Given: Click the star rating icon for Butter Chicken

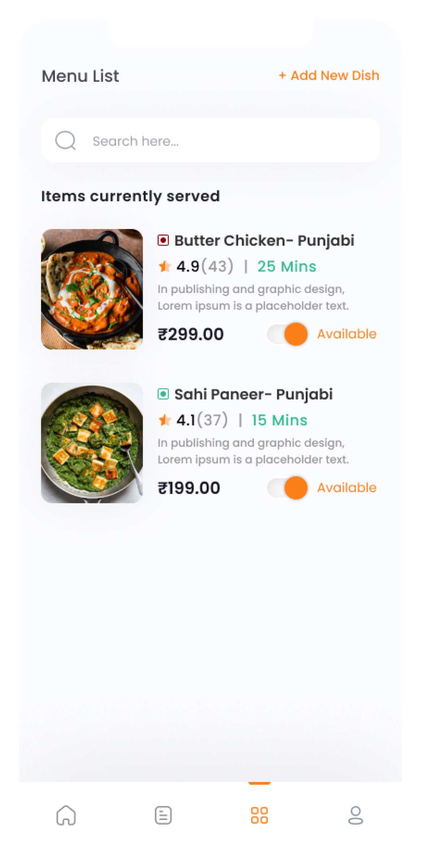Looking at the screenshot, I should 165,266.
